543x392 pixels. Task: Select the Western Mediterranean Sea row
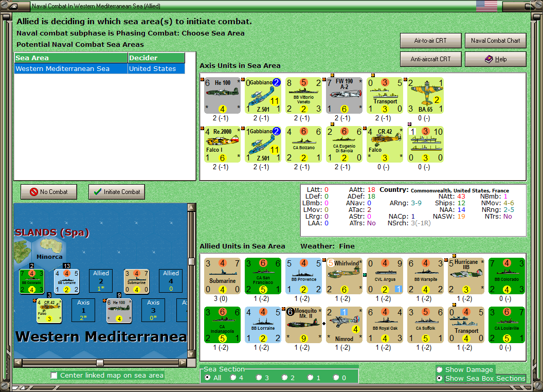tap(99, 68)
